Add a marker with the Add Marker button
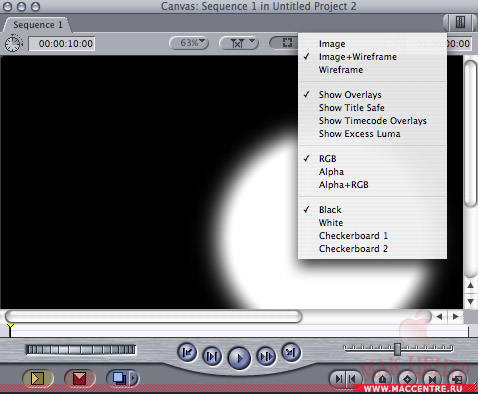This screenshot has height=394, width=478. (382, 379)
